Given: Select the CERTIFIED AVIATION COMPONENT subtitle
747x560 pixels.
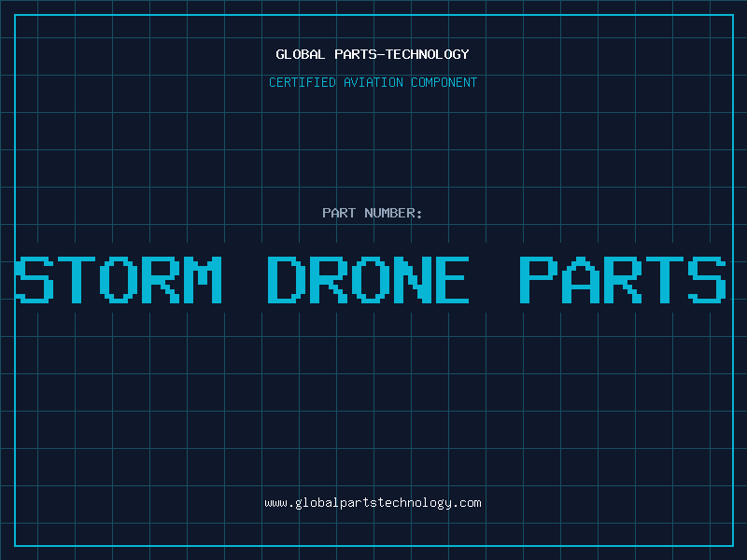Looking at the screenshot, I should tap(373, 82).
